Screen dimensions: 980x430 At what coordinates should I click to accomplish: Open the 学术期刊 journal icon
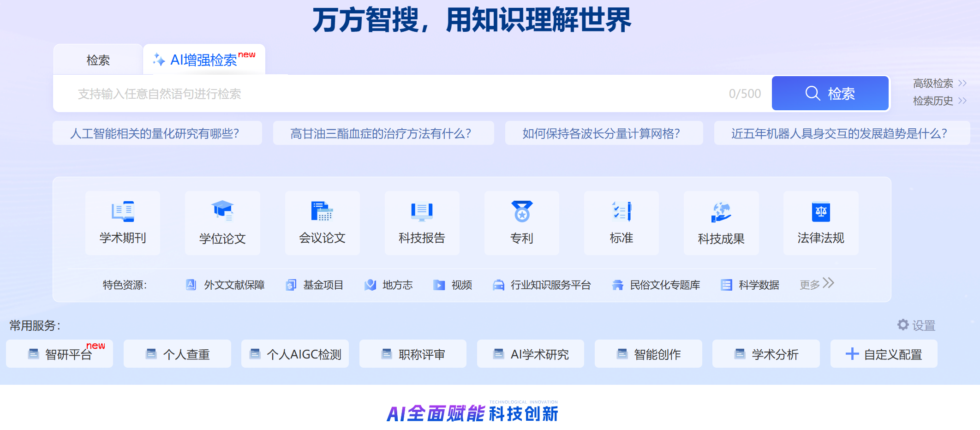pyautogui.click(x=123, y=212)
